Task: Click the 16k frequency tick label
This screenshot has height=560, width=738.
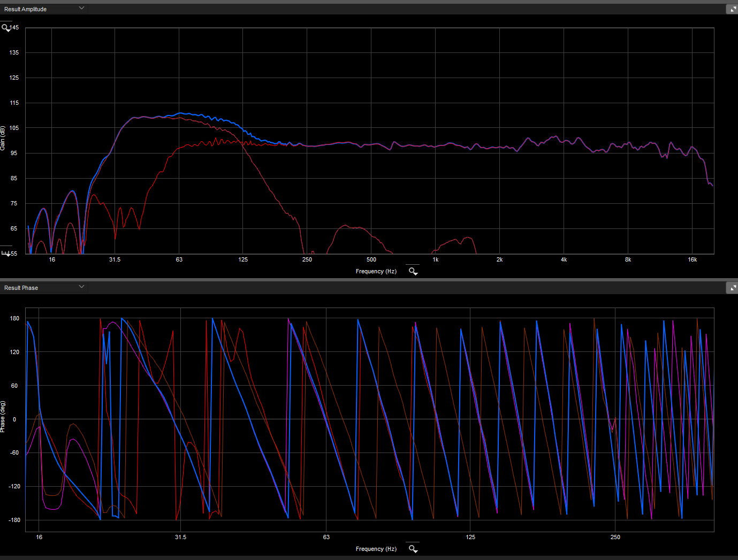Action: [x=692, y=259]
